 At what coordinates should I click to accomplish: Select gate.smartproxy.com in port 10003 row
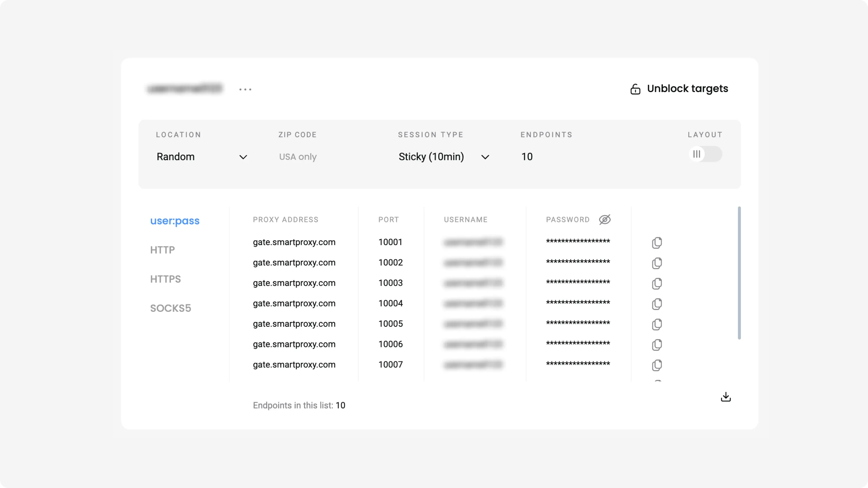[294, 283]
